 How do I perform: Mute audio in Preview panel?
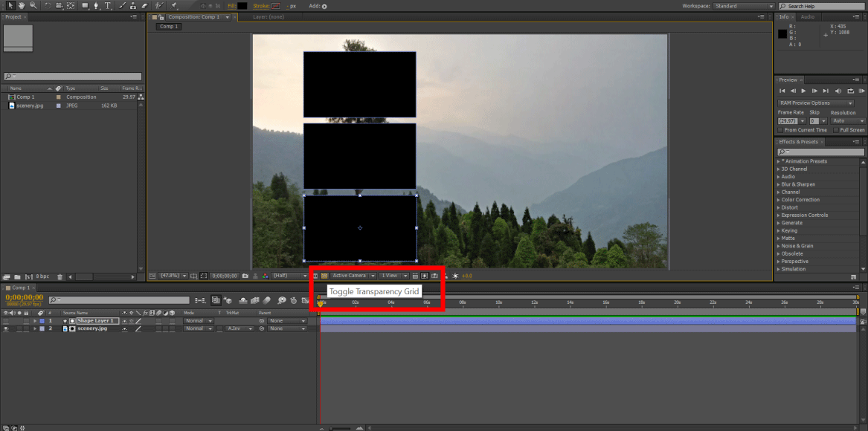[x=838, y=91]
